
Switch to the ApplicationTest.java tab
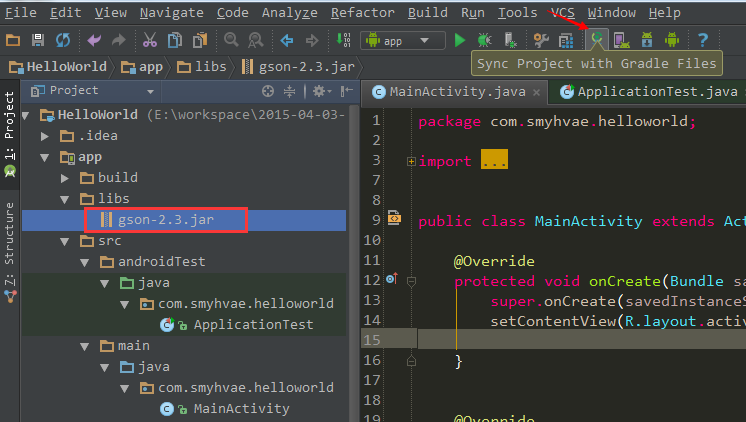coord(649,92)
